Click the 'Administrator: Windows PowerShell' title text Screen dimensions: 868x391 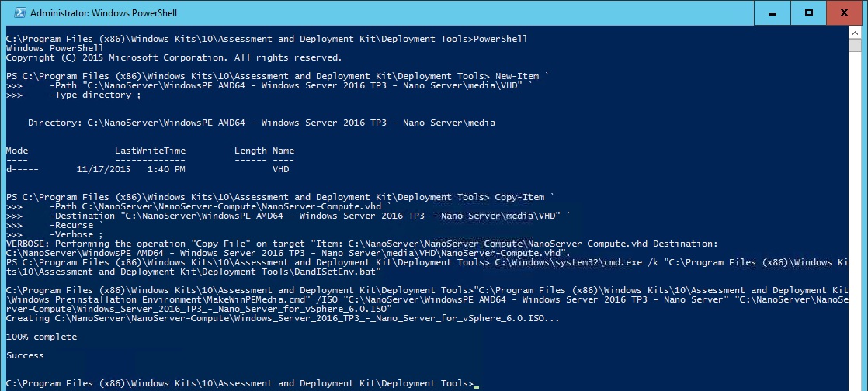tap(103, 12)
